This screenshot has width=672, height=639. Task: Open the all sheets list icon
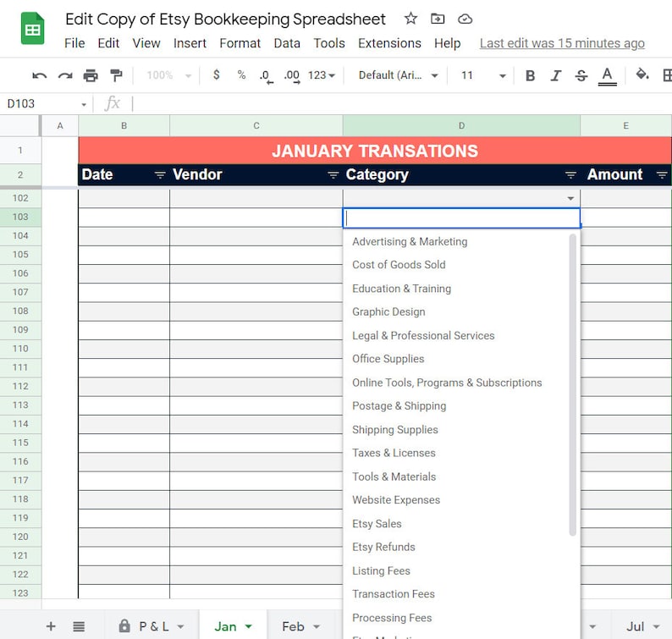pos(79,626)
